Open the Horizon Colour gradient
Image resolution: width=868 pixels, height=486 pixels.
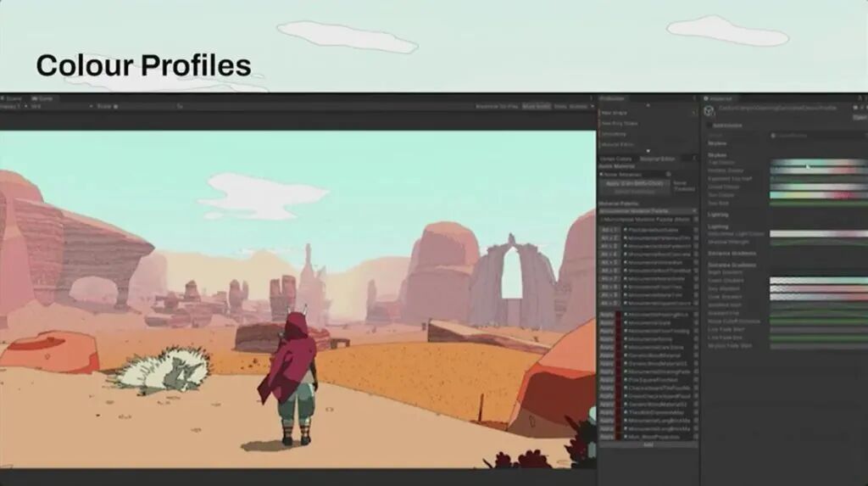819,170
